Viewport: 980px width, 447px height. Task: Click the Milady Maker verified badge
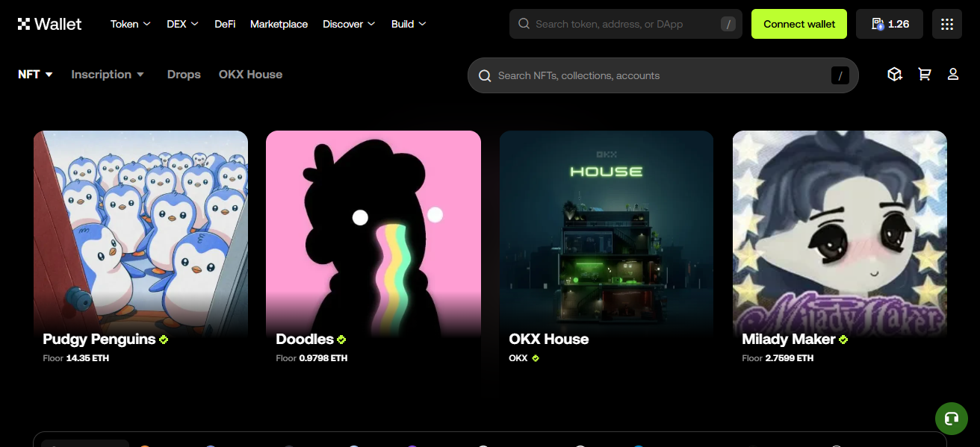point(843,340)
